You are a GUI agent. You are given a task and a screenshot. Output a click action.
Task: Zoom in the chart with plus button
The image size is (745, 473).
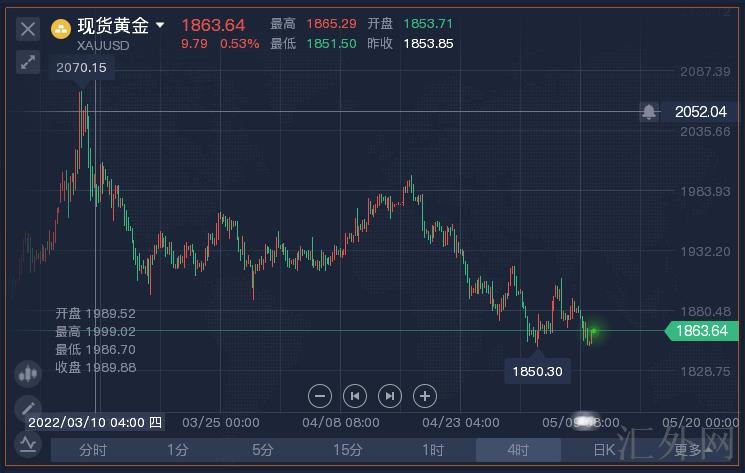424,395
